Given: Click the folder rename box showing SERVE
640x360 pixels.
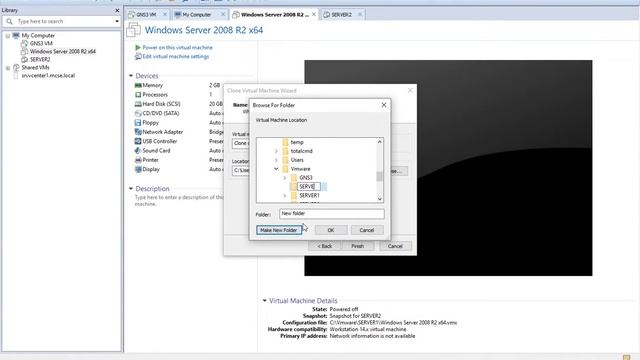Looking at the screenshot, I should 309,187.
